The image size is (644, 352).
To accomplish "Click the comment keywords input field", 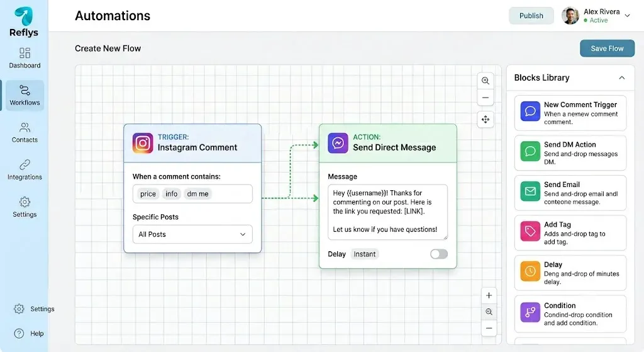I will [192, 194].
